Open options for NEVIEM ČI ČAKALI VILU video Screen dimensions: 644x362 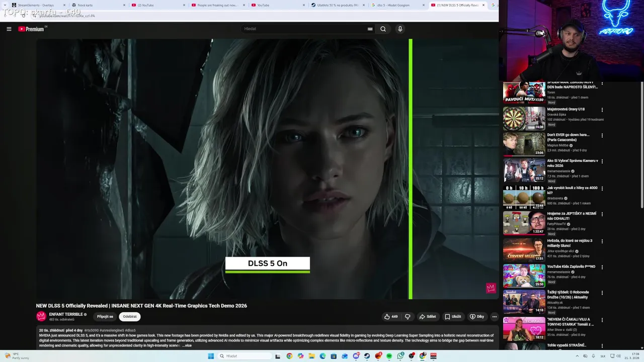pos(602,319)
